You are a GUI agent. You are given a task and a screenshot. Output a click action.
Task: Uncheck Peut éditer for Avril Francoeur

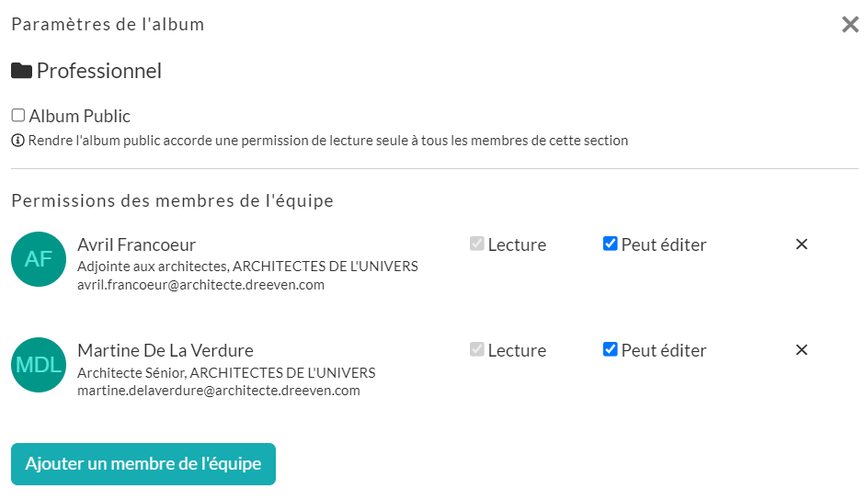610,244
